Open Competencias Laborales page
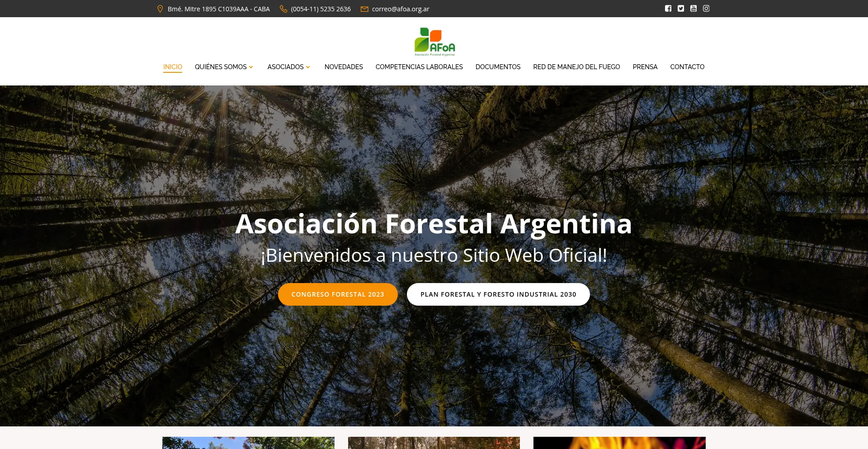Viewport: 868px width, 449px height. pyautogui.click(x=419, y=67)
